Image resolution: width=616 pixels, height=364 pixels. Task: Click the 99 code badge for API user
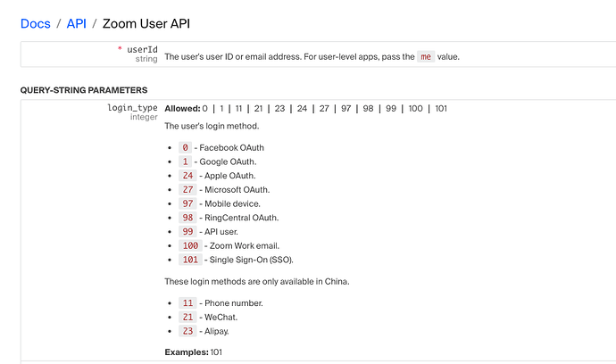pyautogui.click(x=187, y=232)
